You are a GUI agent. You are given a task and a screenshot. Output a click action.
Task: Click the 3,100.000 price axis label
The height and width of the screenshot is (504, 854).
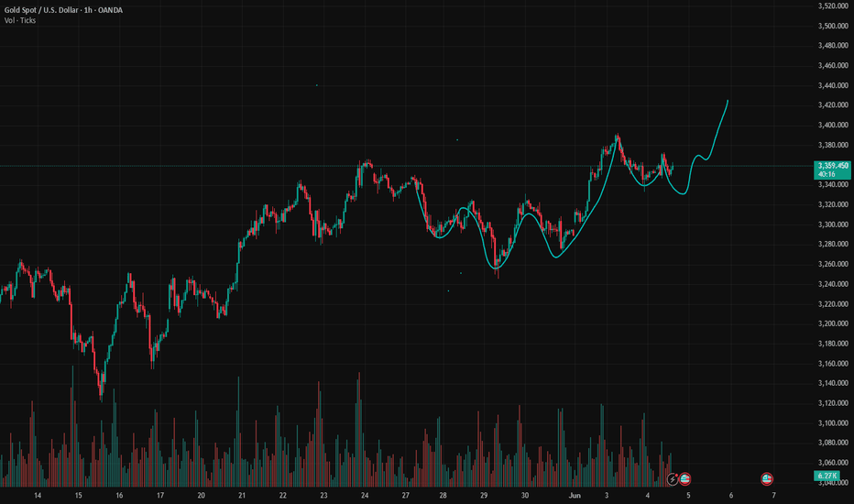833,422
